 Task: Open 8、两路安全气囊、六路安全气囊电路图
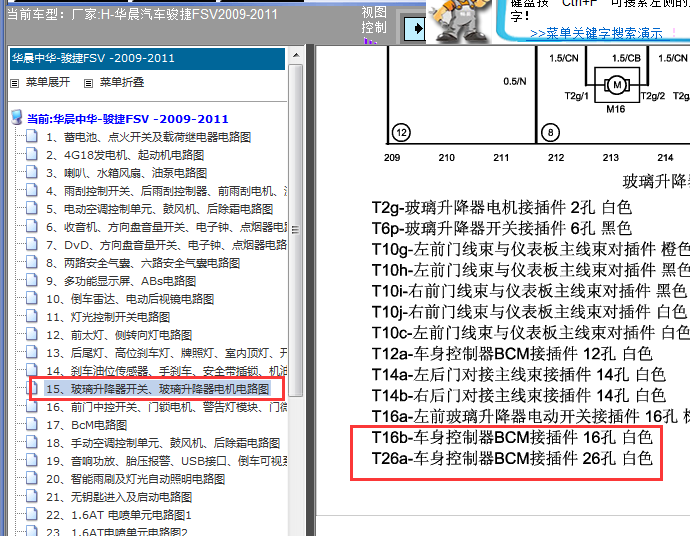pyautogui.click(x=143, y=263)
